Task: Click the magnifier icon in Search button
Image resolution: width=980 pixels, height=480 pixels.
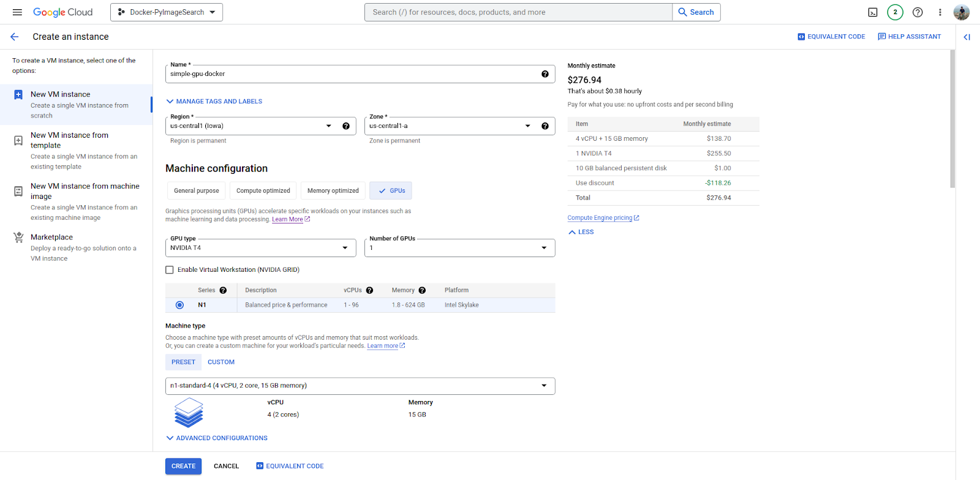Action: [x=682, y=12]
